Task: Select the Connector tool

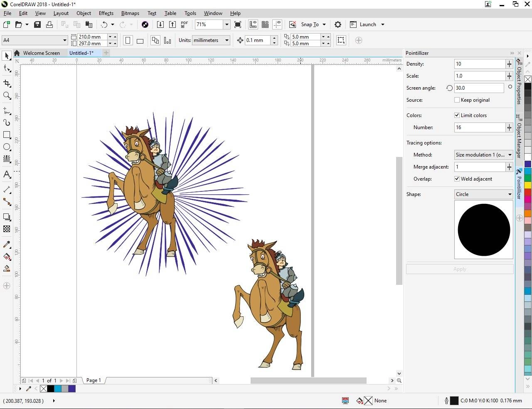Action: 7,202
